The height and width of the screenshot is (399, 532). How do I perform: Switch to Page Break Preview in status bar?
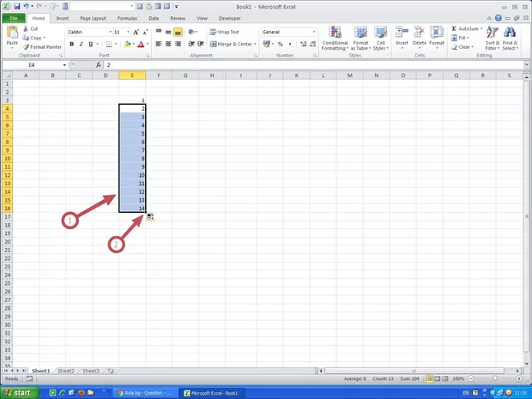point(445,378)
